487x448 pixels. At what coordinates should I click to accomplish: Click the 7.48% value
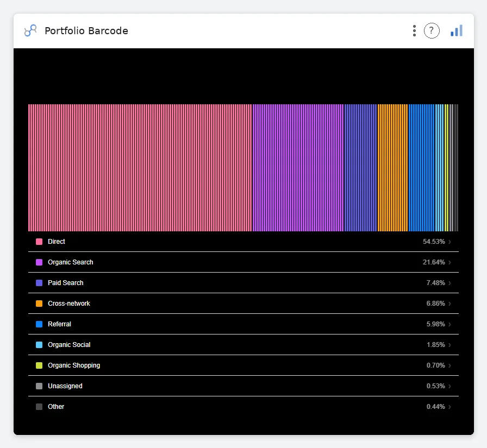pos(435,283)
